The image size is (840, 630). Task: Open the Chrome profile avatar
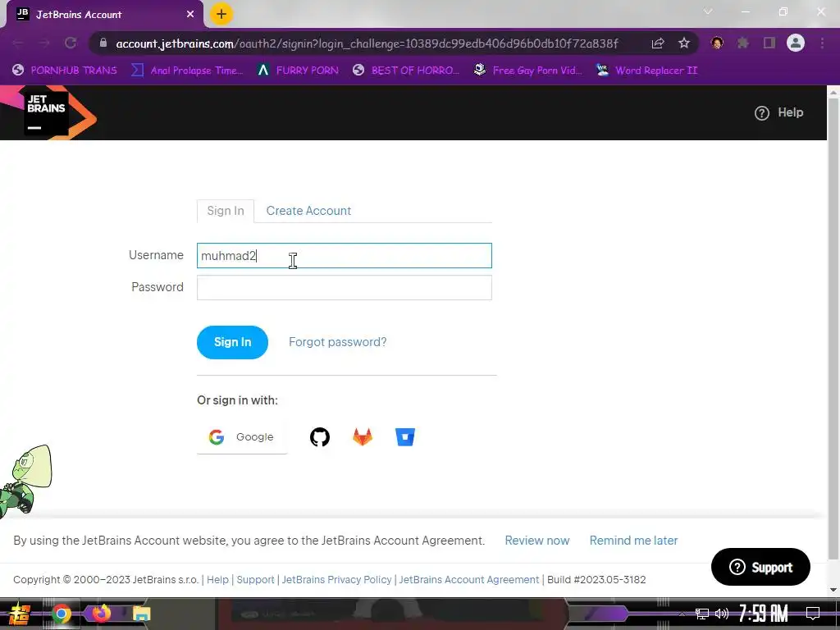(x=796, y=43)
